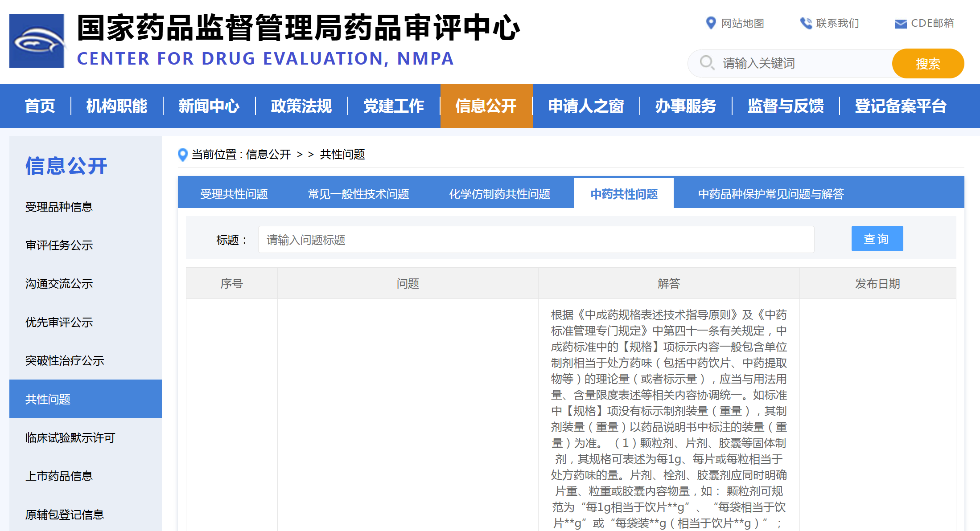980x531 pixels.
Task: Click the breadcrumb location pin icon
Action: point(182,155)
